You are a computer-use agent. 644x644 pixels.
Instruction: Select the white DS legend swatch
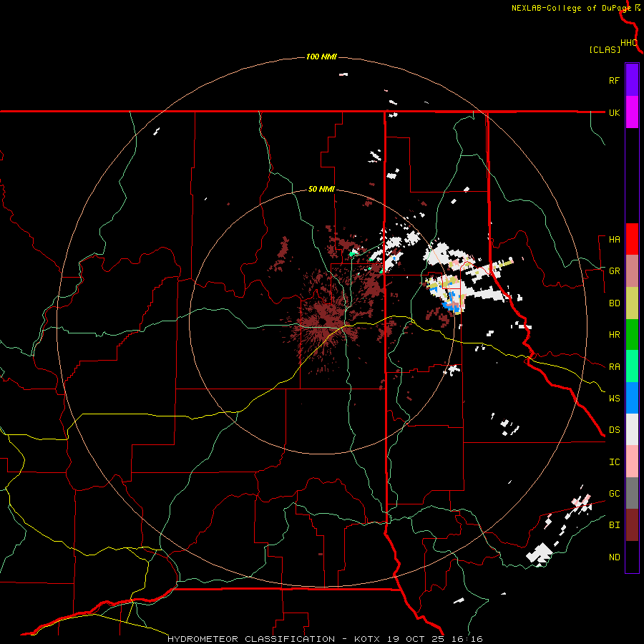click(x=632, y=429)
